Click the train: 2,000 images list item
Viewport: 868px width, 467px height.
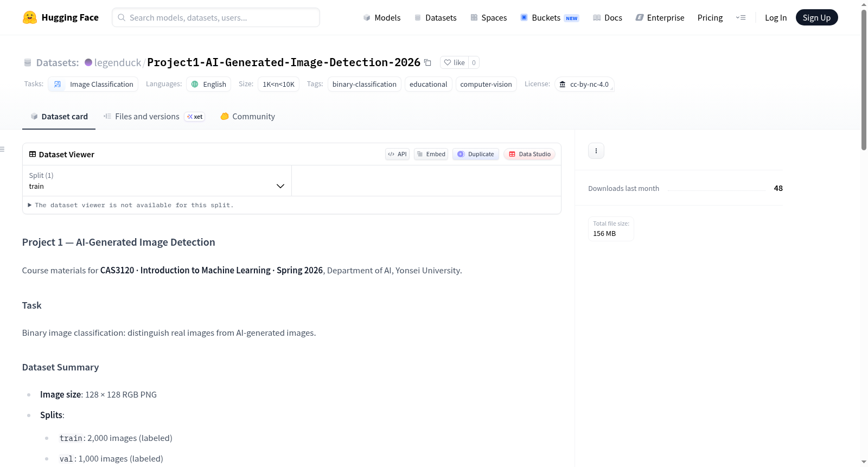116,438
